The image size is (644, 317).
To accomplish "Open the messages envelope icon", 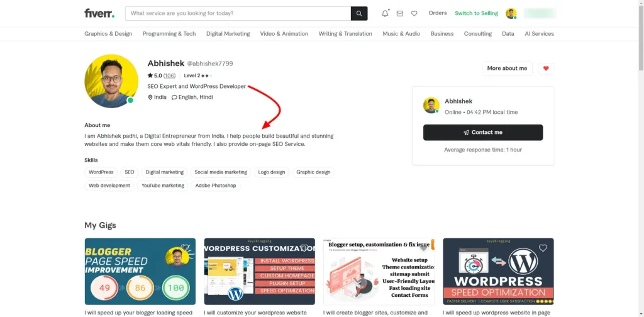I will point(399,13).
